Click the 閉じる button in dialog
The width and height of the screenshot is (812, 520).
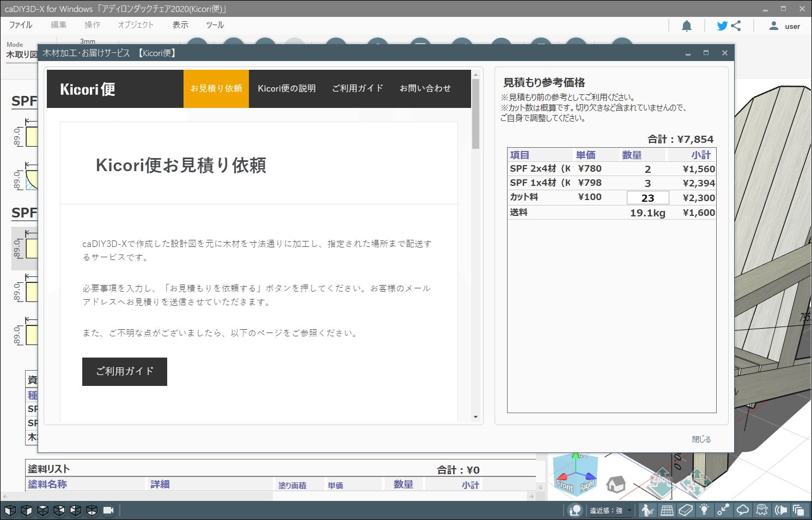(701, 439)
